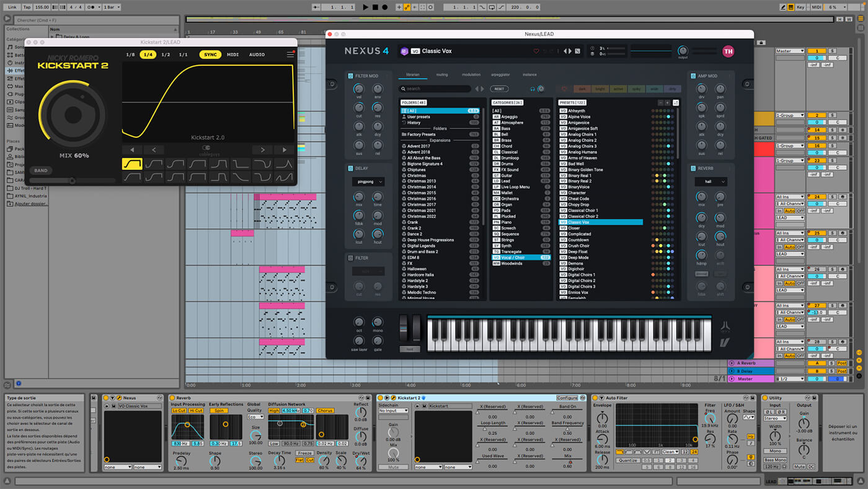This screenshot has width=868, height=489.
Task: Open the Kickstart 2 hamburger menu
Action: pyautogui.click(x=290, y=55)
